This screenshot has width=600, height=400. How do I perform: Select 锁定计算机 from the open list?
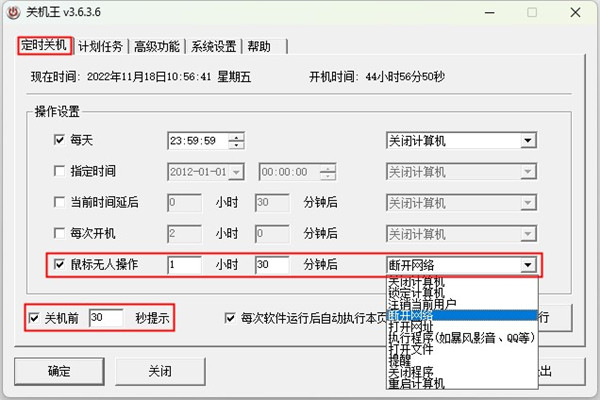coord(462,293)
